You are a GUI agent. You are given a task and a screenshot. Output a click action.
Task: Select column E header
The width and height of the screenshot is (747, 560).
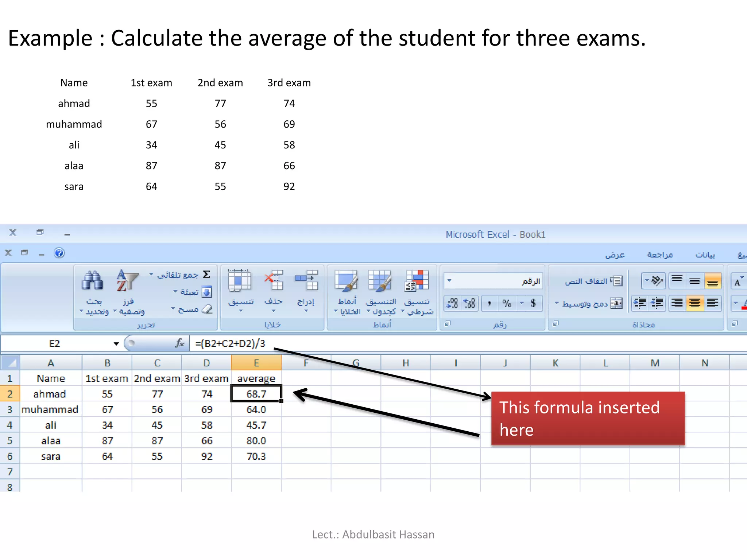click(256, 363)
